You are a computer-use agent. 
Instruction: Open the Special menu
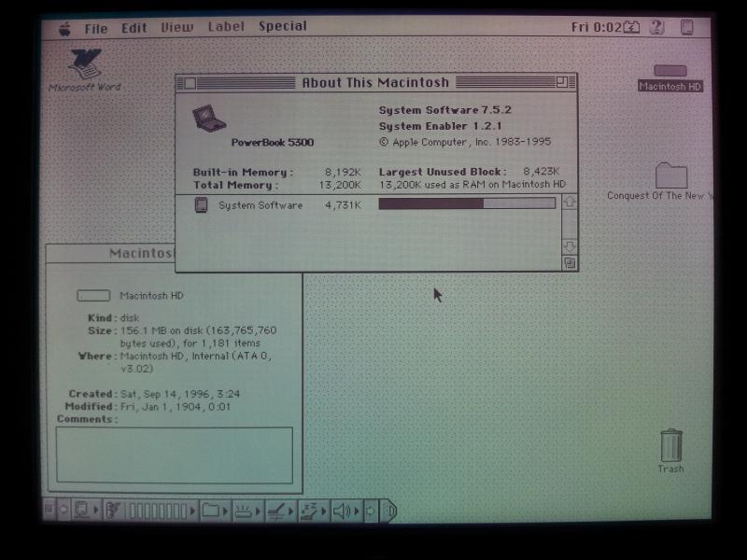pyautogui.click(x=283, y=26)
